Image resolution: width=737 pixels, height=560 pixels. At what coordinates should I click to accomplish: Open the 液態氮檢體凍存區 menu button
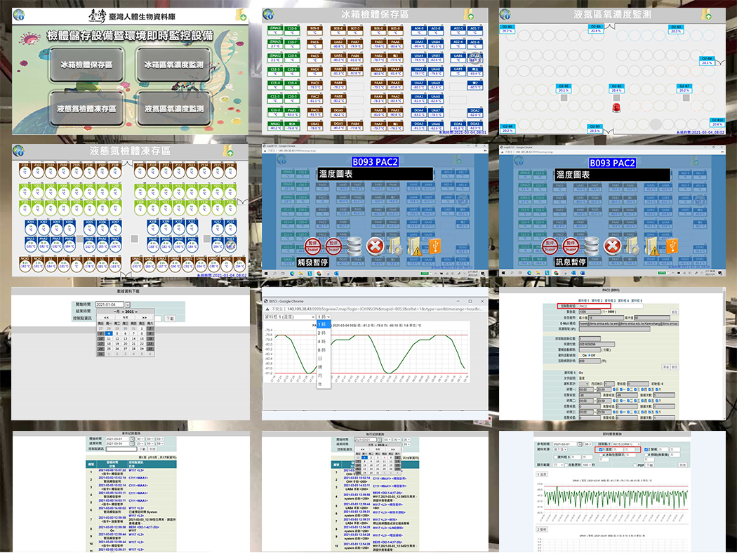pyautogui.click(x=86, y=109)
